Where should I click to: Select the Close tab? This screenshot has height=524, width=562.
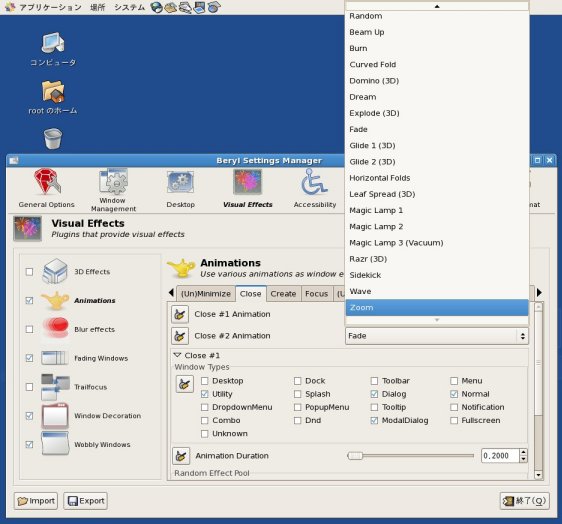click(251, 294)
